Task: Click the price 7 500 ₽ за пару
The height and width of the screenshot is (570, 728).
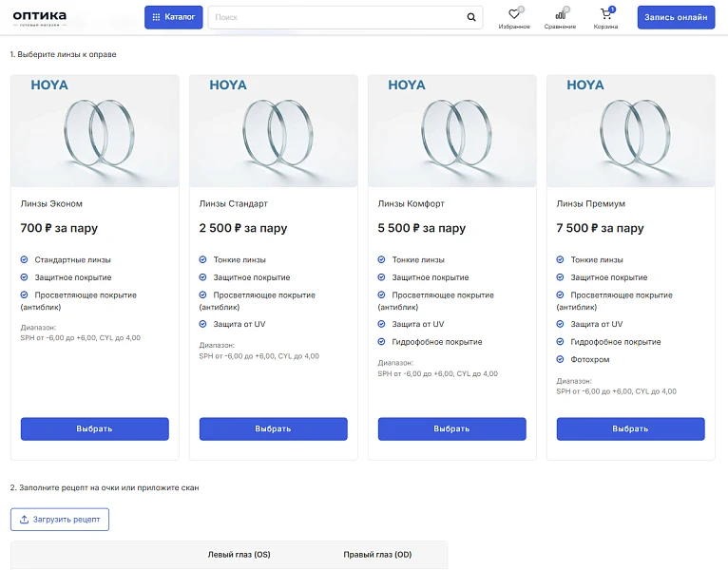Action: click(x=601, y=228)
